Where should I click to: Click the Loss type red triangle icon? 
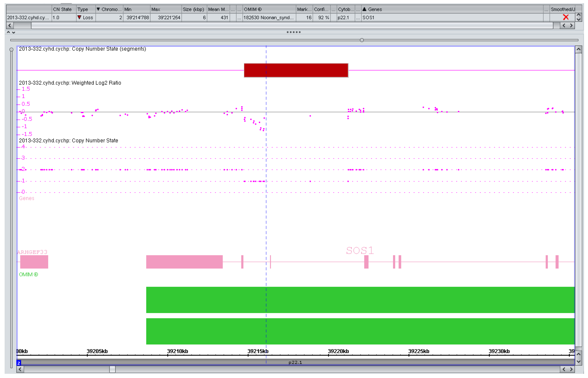click(79, 17)
